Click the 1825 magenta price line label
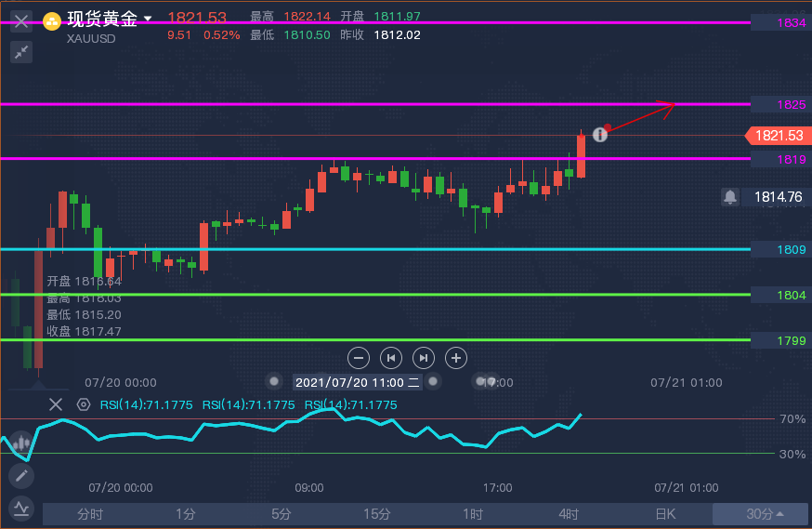Screen dimensions: 812x529 791,104
